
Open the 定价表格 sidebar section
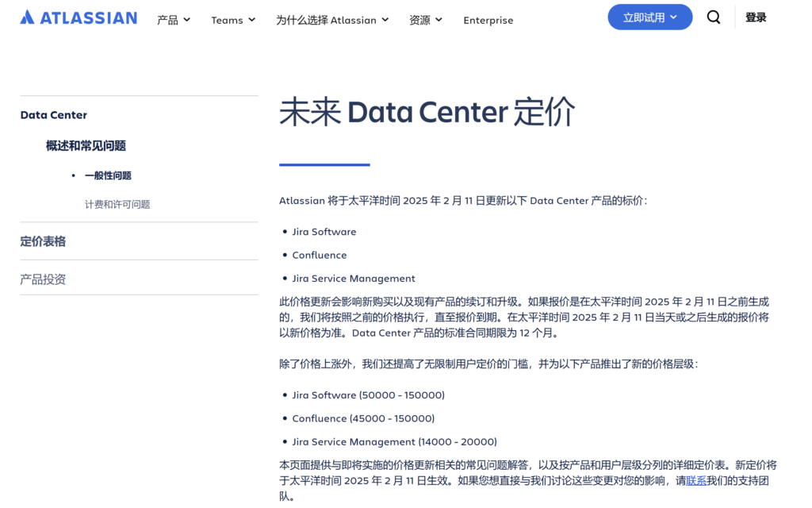(x=43, y=241)
